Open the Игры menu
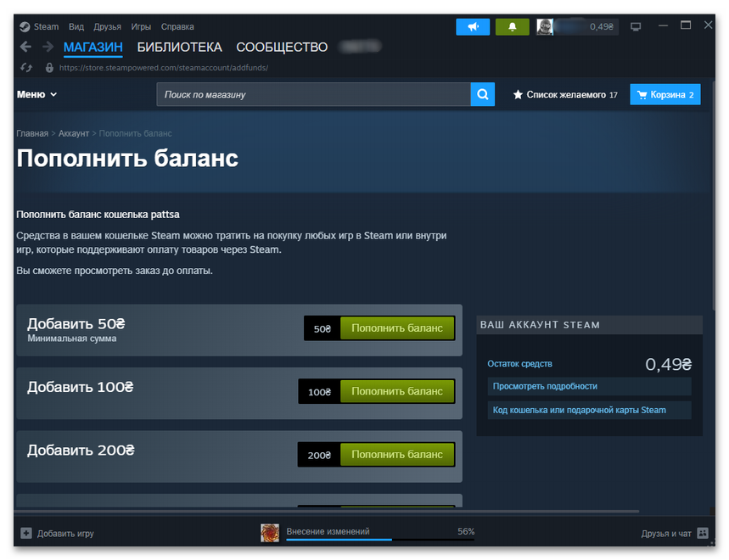Viewport: 729px width, 560px height. [141, 27]
